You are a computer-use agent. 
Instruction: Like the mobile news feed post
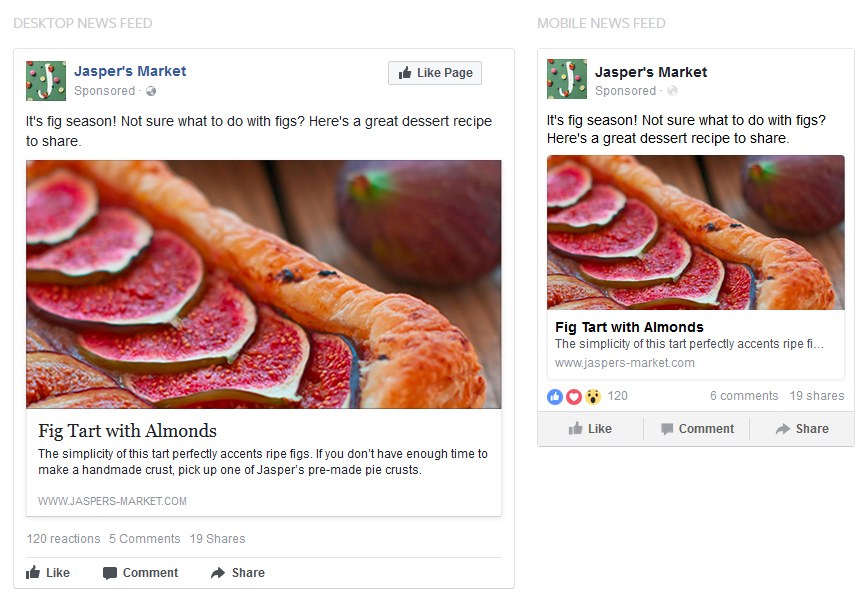pos(590,429)
